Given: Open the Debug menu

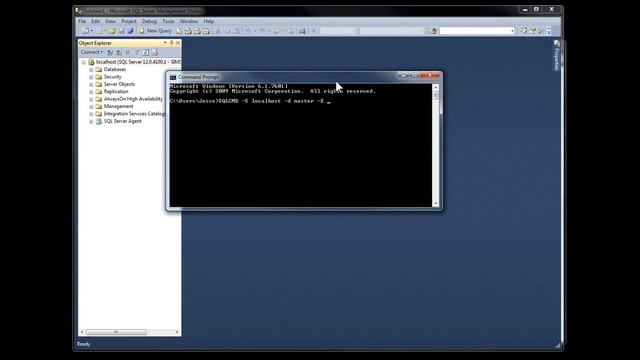Looking at the screenshot, I should pos(149,21).
